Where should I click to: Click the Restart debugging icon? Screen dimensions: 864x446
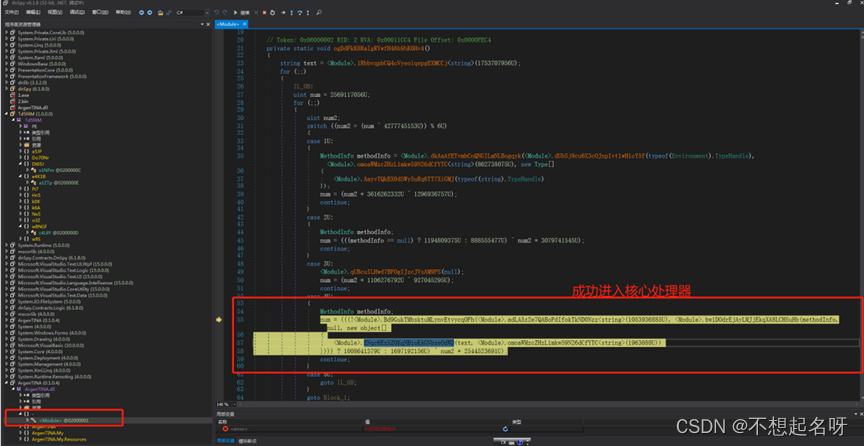click(x=272, y=12)
